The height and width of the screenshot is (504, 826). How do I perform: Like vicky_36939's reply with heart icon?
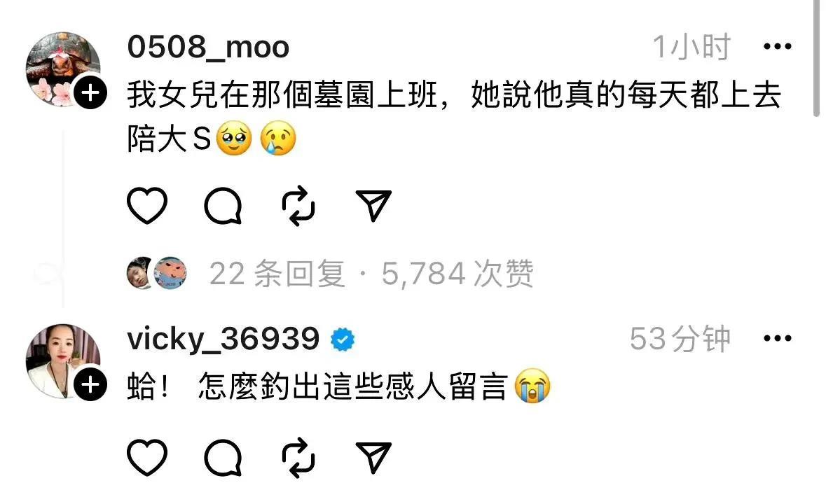[147, 457]
